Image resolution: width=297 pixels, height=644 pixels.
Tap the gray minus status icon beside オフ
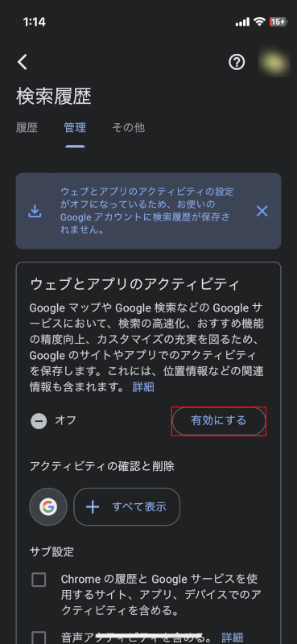coord(39,421)
